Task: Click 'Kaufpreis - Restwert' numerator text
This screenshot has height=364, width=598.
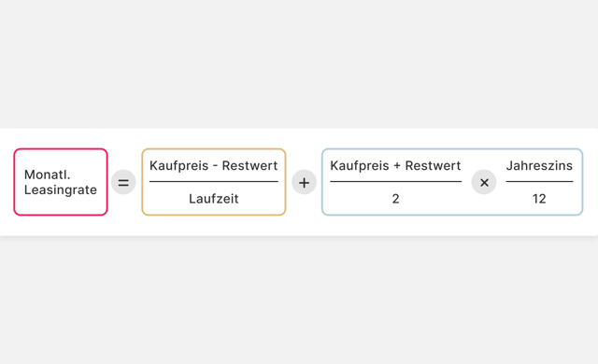Action: (x=214, y=165)
